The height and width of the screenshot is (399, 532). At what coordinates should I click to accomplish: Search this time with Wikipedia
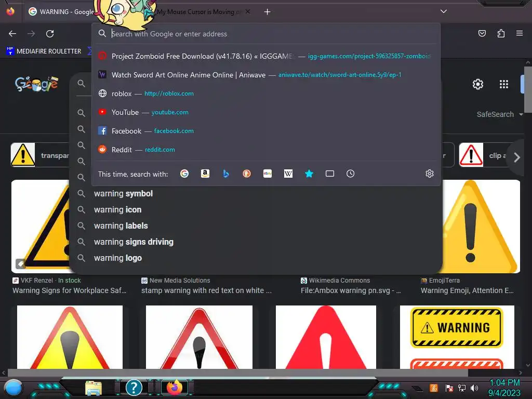click(288, 174)
